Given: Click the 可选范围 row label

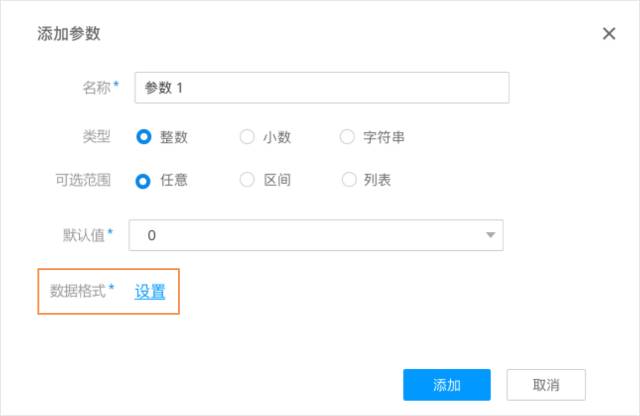Looking at the screenshot, I should pyautogui.click(x=82, y=181).
